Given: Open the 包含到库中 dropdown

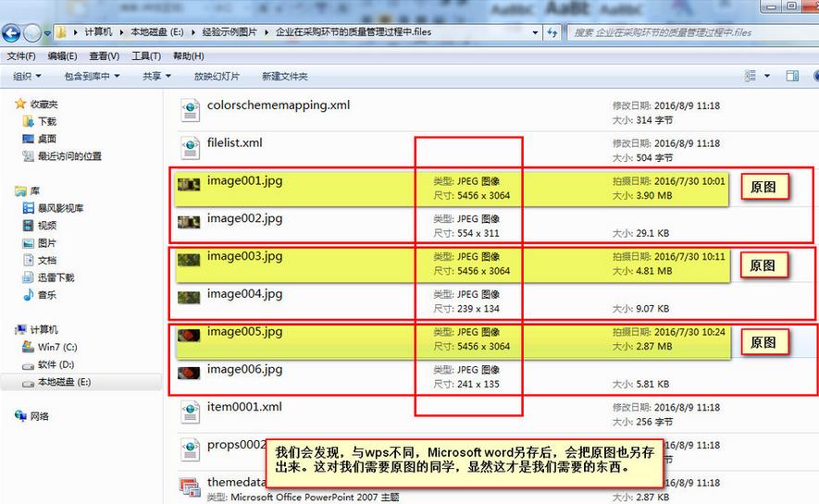Looking at the screenshot, I should click(92, 76).
